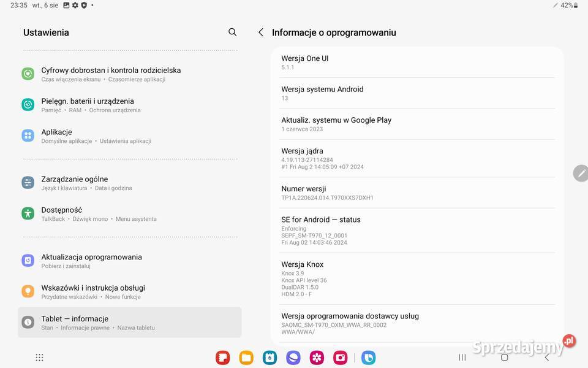The width and height of the screenshot is (588, 368).
Task: Tap the Dostępność accessibility icon
Action: click(x=28, y=213)
